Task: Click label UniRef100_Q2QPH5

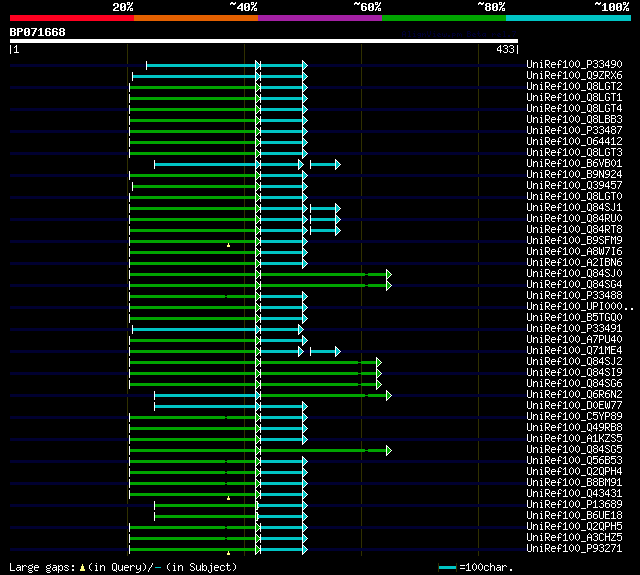Action: point(574,527)
